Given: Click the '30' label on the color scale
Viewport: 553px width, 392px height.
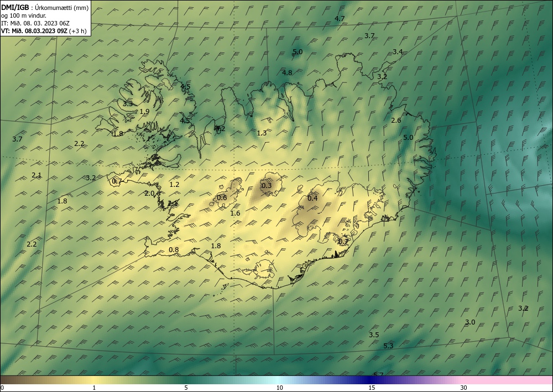Looking at the screenshot, I should (464, 388).
